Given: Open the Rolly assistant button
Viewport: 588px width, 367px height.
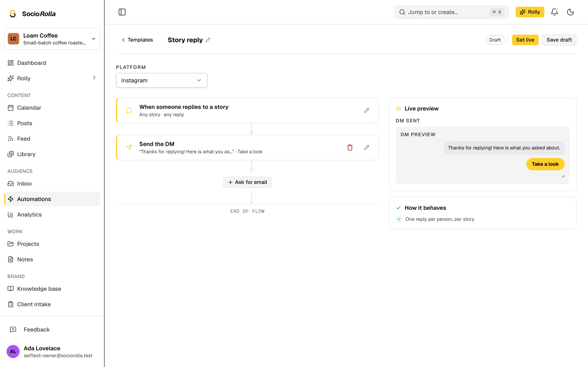Looking at the screenshot, I should 530,12.
